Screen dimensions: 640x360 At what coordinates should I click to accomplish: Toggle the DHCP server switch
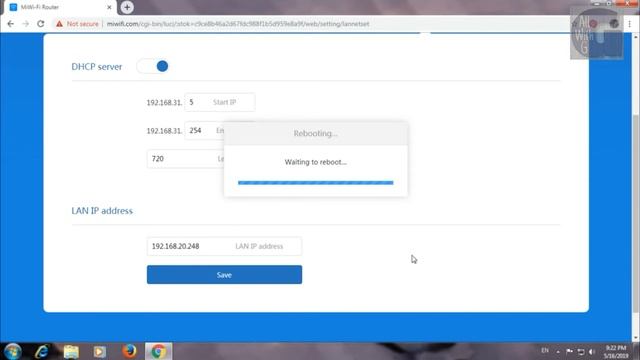pyautogui.click(x=153, y=66)
